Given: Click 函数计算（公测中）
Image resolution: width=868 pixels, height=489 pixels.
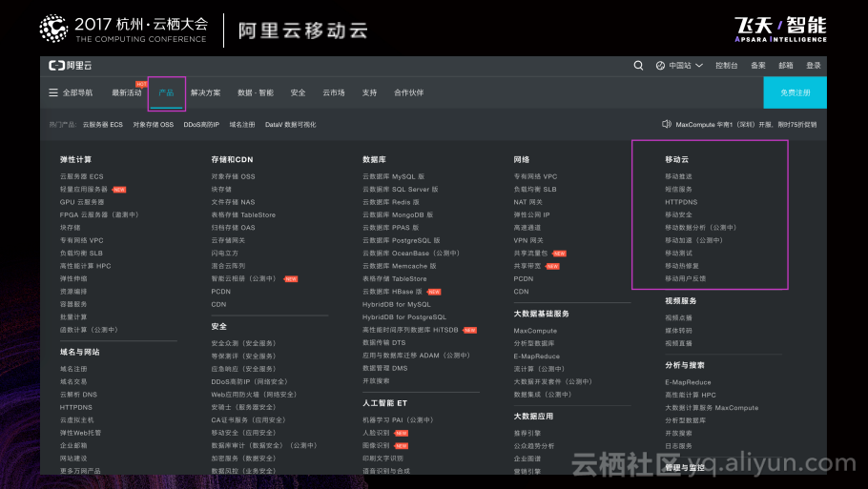Looking at the screenshot, I should (89, 330).
